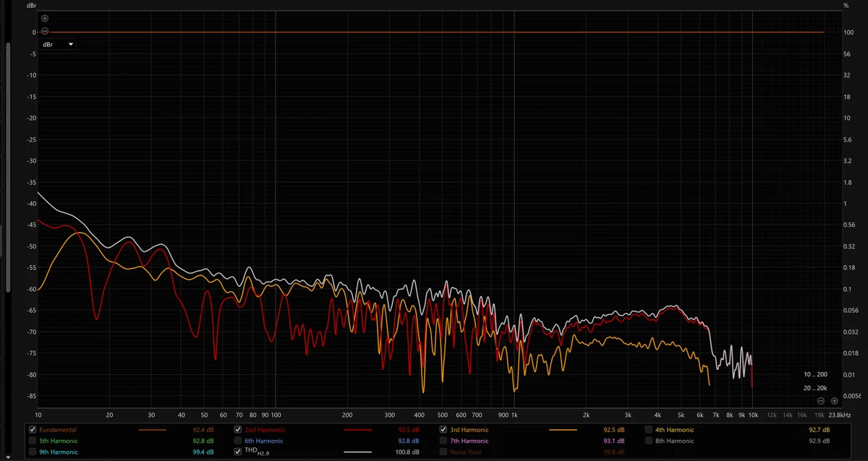Click the 3rd Harmonic value 92.5 dB

tap(614, 430)
